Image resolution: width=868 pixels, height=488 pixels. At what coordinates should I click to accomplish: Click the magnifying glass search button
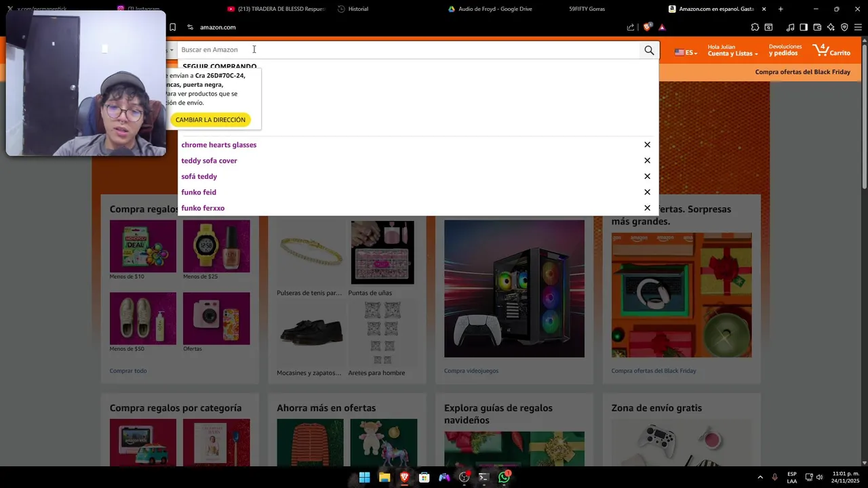coord(649,50)
